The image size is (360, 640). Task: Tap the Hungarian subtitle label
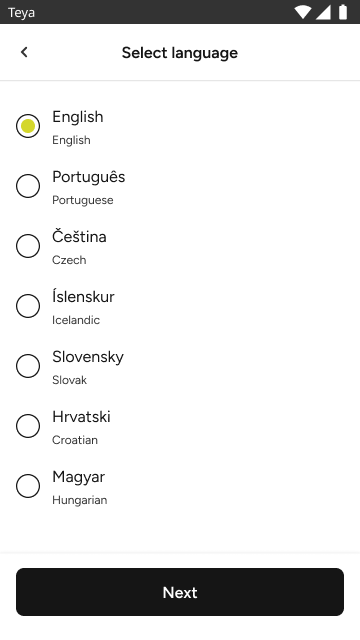[x=80, y=500]
